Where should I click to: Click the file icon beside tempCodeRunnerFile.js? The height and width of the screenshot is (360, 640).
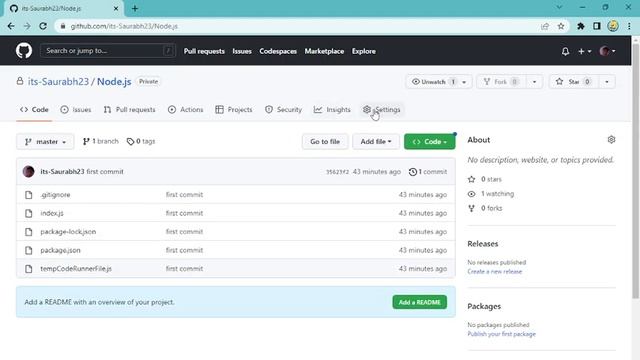29,269
